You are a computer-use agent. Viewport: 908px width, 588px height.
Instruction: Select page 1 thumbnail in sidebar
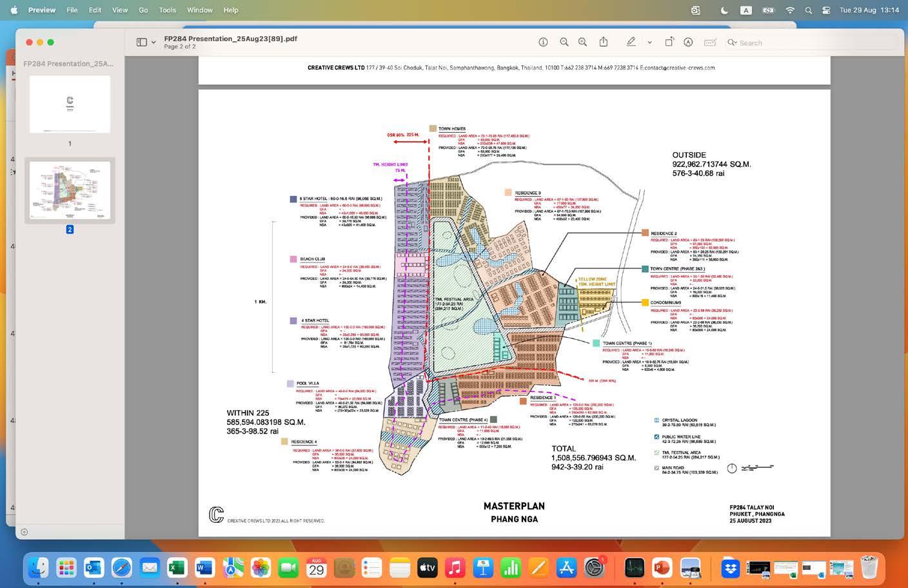pyautogui.click(x=70, y=104)
